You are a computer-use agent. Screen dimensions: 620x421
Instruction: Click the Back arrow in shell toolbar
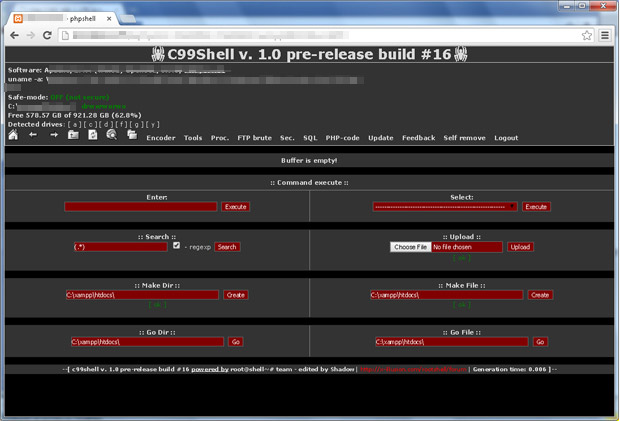pyautogui.click(x=33, y=135)
